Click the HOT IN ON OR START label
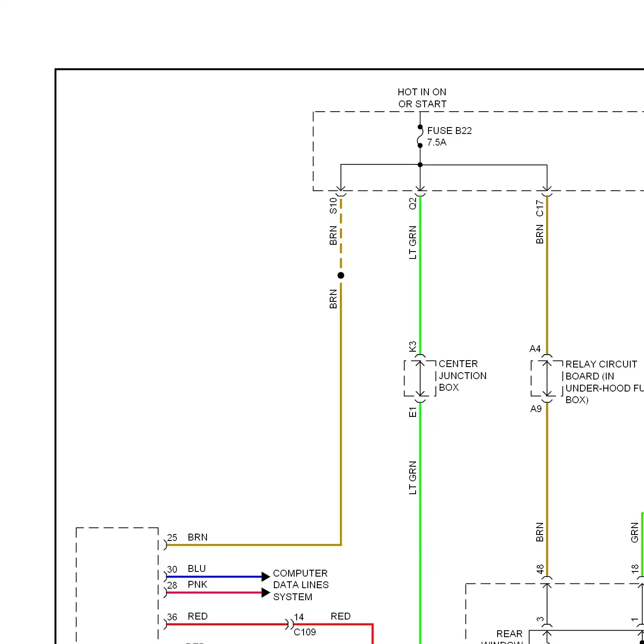The width and height of the screenshot is (644, 644). tap(422, 98)
